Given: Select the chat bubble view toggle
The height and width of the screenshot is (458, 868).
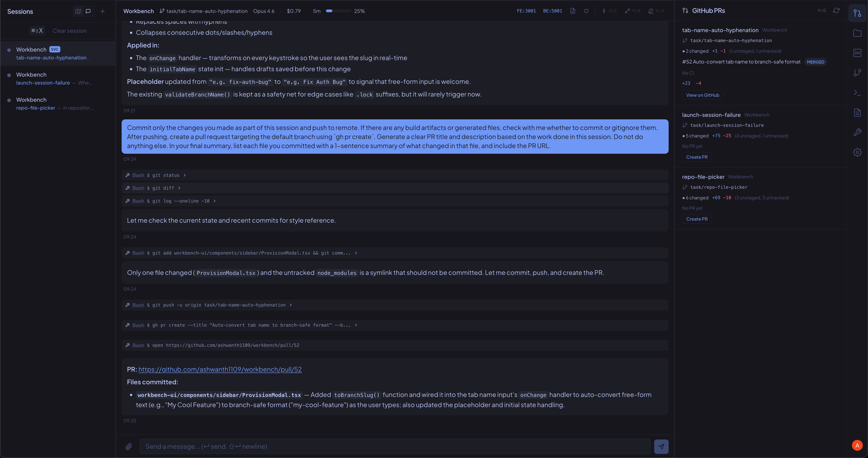Looking at the screenshot, I should pos(88,11).
